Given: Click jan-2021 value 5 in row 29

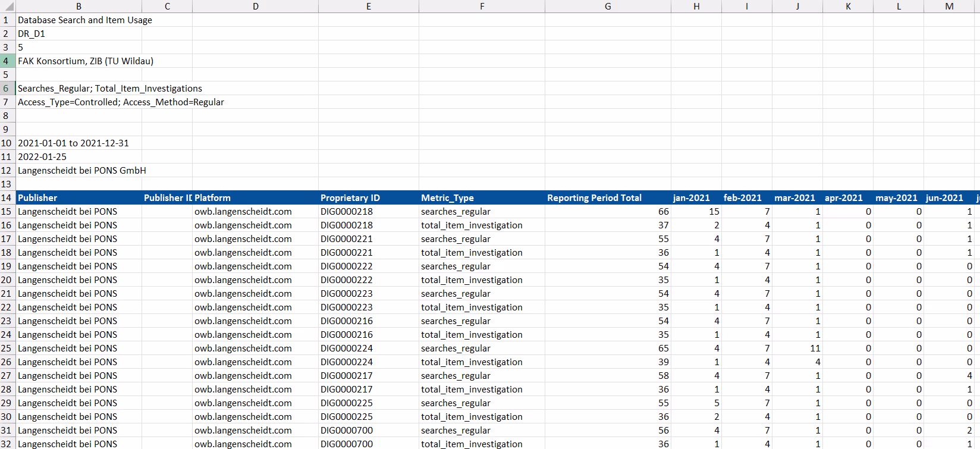Looking at the screenshot, I should (x=696, y=403).
